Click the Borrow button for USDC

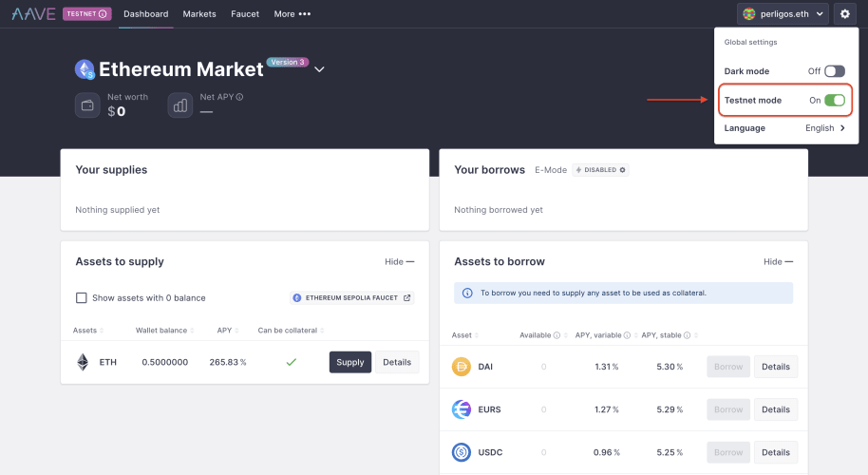728,452
